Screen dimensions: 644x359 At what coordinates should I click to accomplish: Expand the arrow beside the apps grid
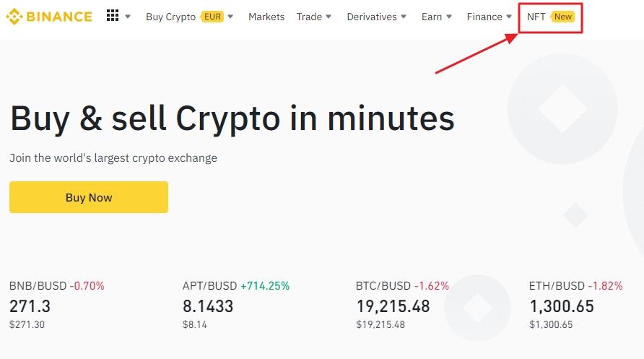[x=128, y=17]
